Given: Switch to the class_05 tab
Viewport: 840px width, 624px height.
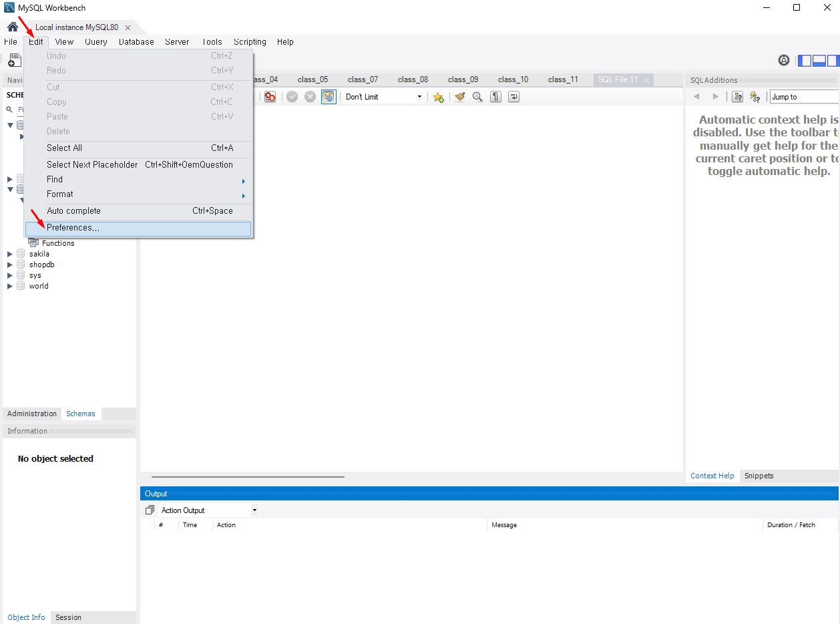Looking at the screenshot, I should 313,80.
